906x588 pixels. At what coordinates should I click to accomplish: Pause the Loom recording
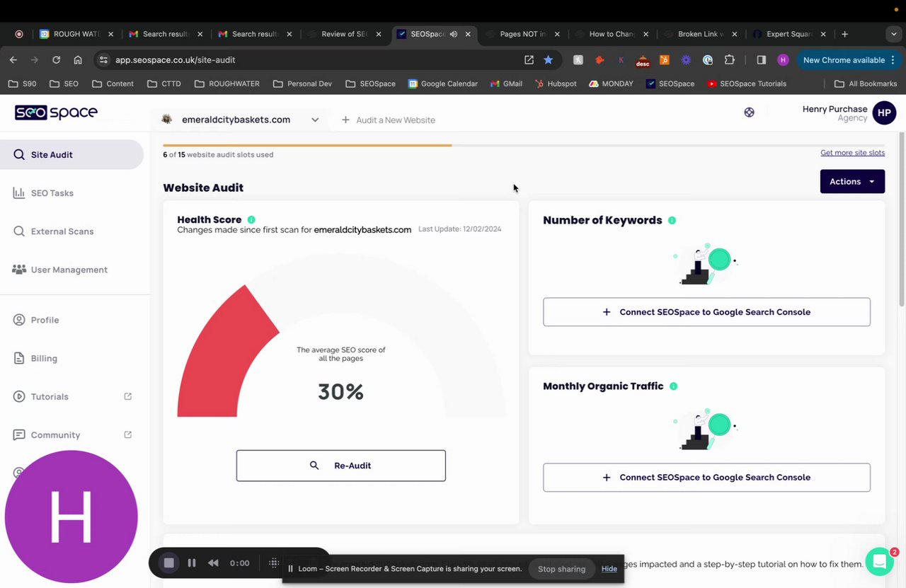pyautogui.click(x=191, y=563)
